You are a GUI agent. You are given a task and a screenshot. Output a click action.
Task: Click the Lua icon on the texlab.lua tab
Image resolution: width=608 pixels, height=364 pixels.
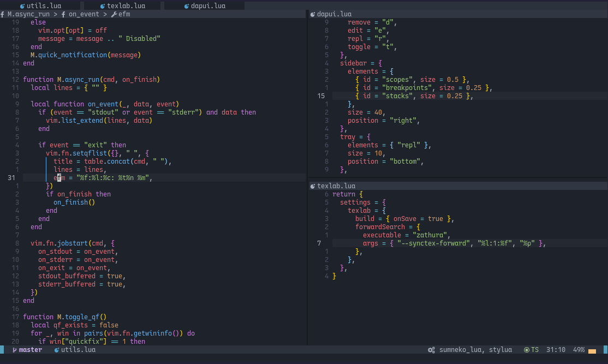click(103, 5)
